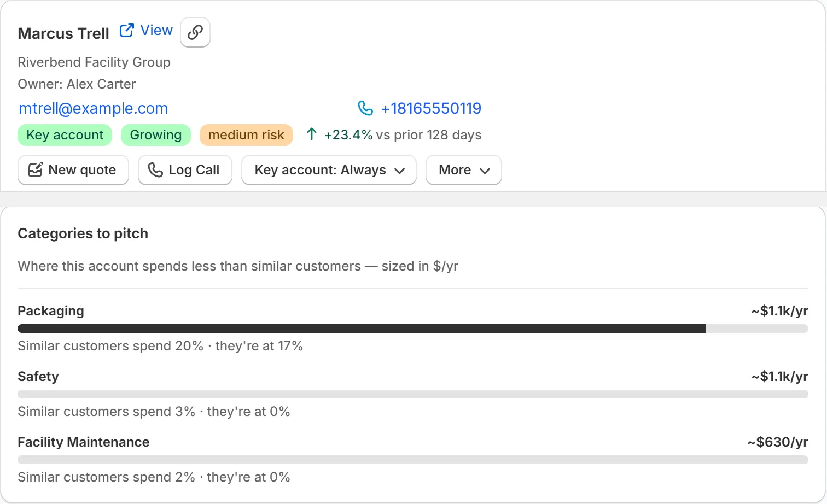Click the ~$630/yr value

[x=778, y=442]
